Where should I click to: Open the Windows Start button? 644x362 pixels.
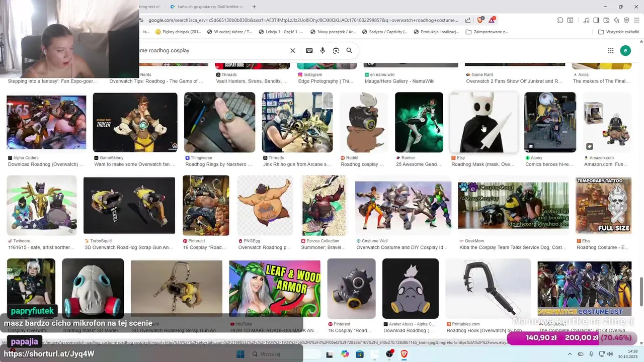tap(240, 354)
